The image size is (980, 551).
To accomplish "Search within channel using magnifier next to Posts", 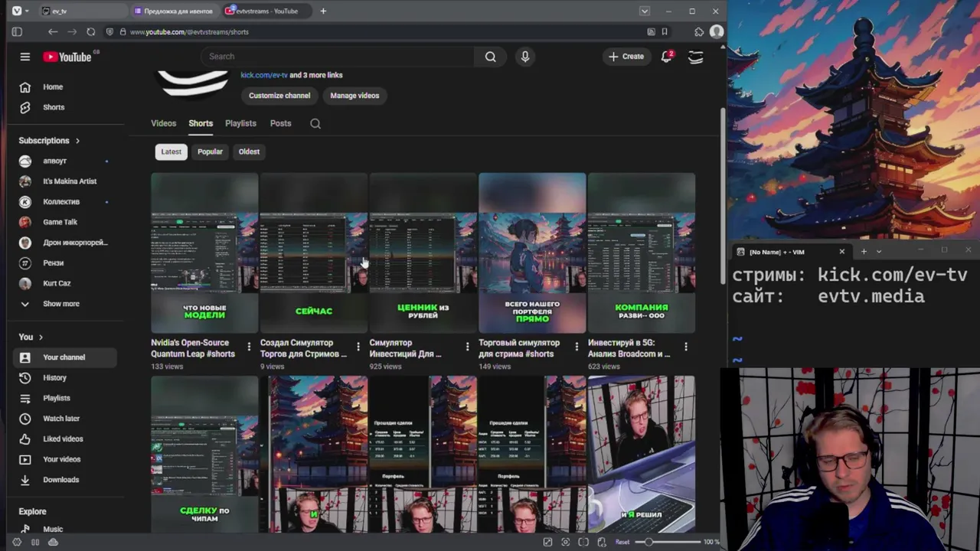I will 315,123.
